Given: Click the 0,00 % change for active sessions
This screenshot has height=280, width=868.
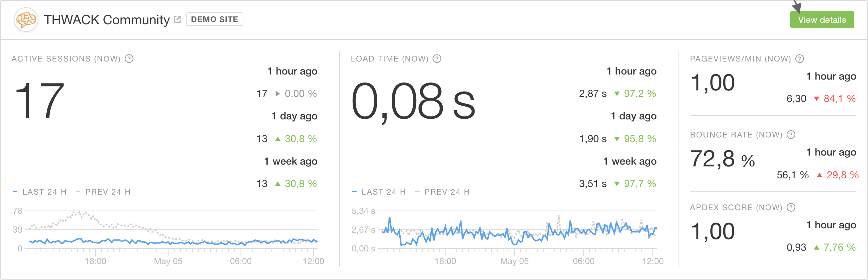Looking at the screenshot, I should point(301,94).
